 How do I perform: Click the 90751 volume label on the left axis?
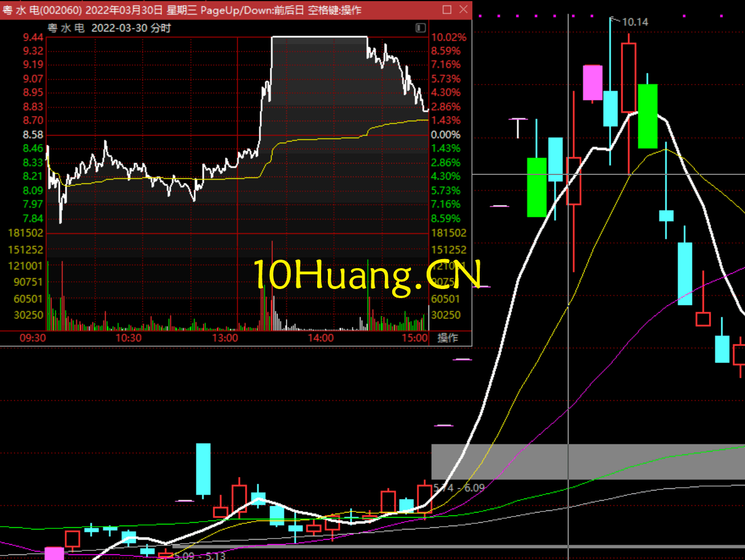pos(28,282)
